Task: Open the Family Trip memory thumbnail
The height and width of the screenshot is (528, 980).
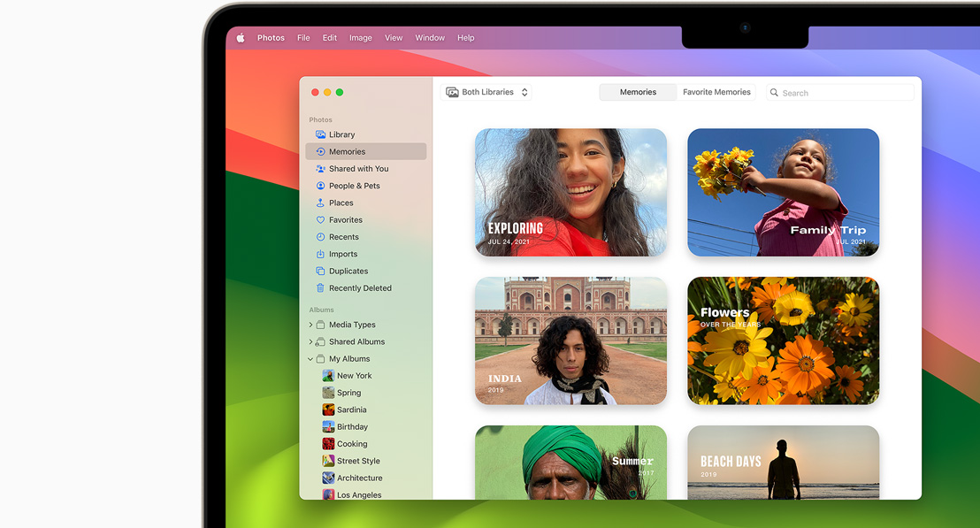Action: pos(783,192)
